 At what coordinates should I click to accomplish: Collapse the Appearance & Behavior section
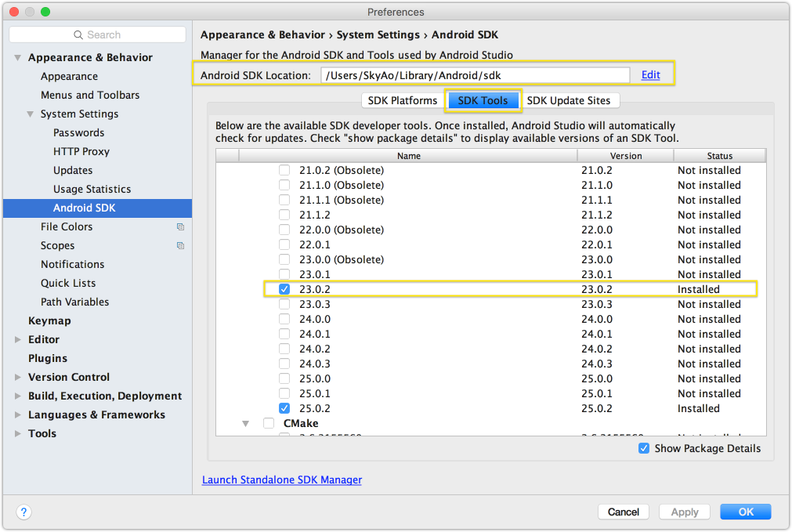(x=18, y=58)
